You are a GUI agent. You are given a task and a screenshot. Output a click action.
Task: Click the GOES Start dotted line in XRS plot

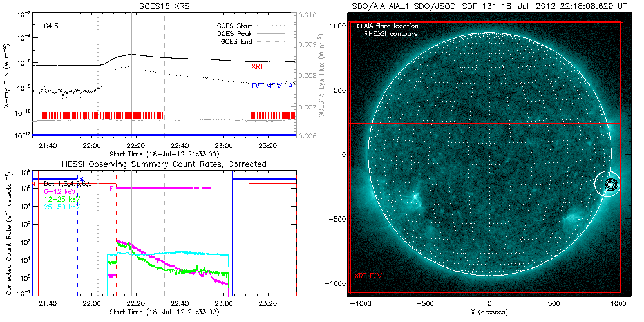click(x=98, y=97)
